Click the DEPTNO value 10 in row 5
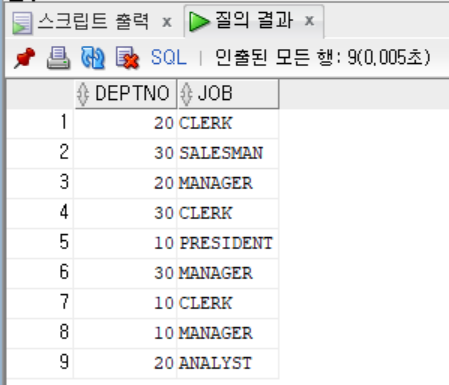This screenshot has height=385, width=449. coord(125,243)
